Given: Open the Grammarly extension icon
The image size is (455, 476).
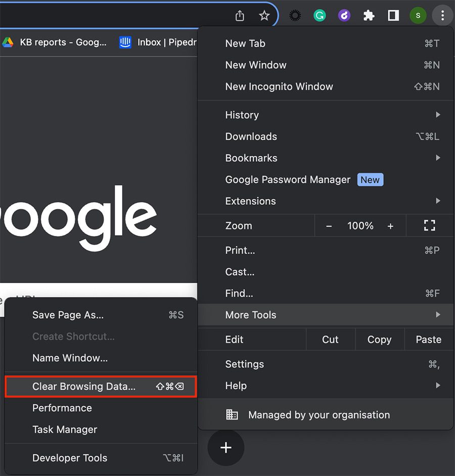Looking at the screenshot, I should tap(320, 16).
